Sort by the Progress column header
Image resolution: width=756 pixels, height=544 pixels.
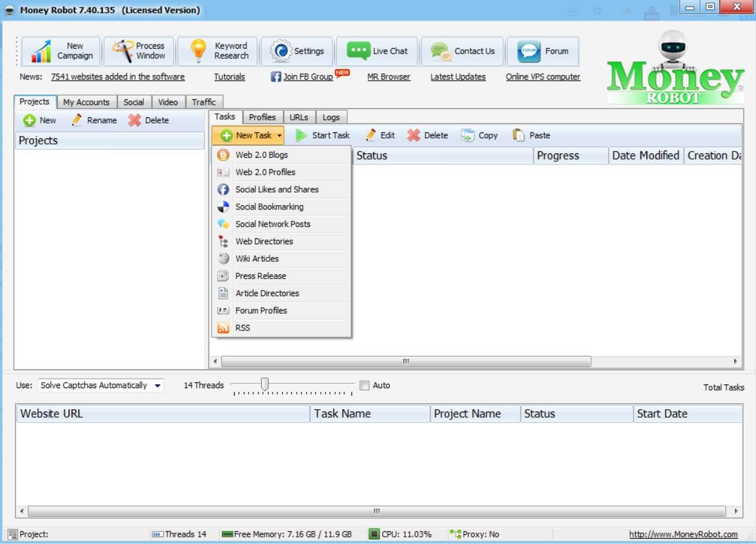(x=571, y=156)
